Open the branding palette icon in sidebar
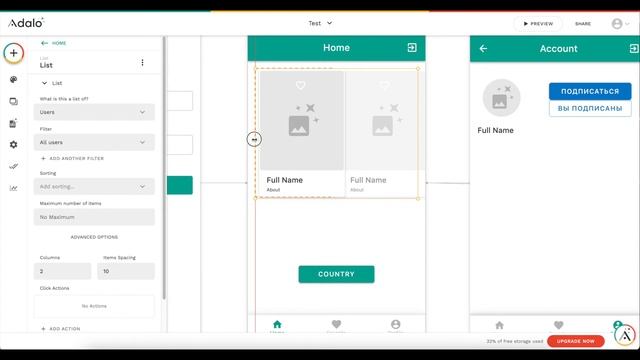The width and height of the screenshot is (640, 360). [x=13, y=79]
